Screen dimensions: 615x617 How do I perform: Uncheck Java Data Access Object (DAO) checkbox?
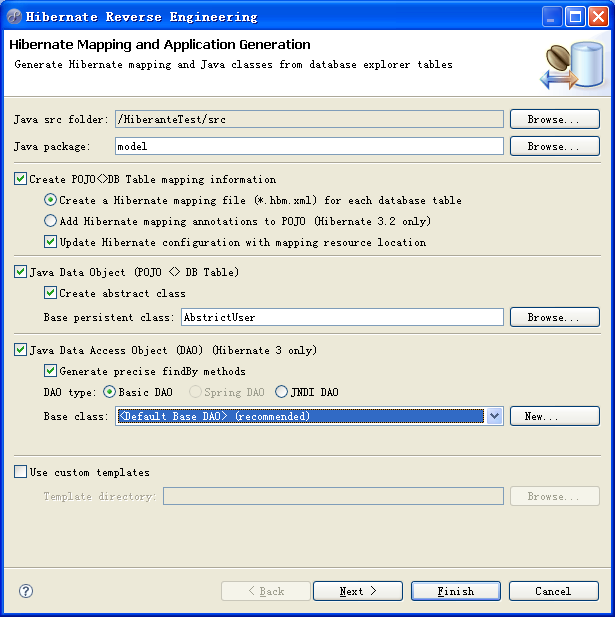(20, 349)
